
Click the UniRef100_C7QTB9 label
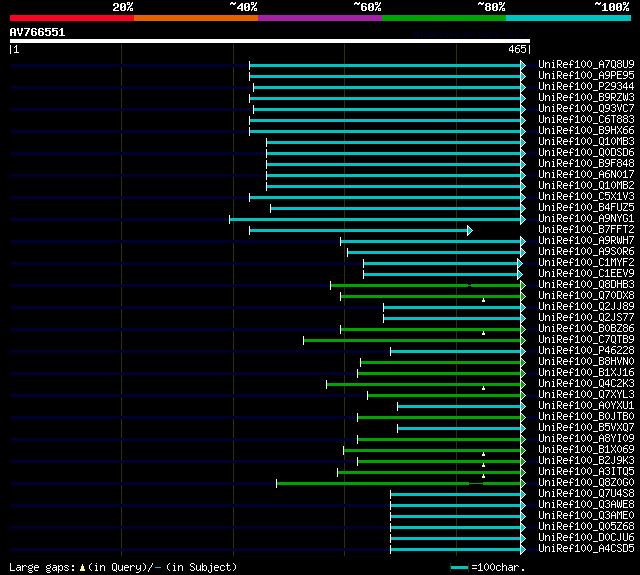[586, 340]
